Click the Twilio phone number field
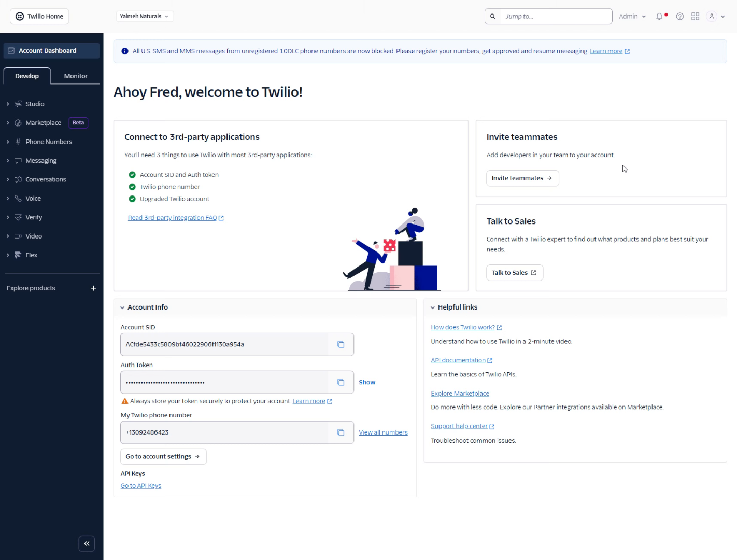 tap(224, 432)
